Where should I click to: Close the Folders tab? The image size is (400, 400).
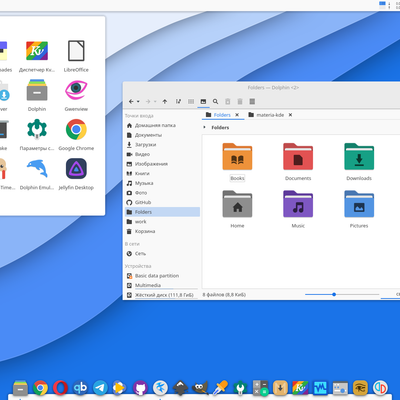(237, 115)
